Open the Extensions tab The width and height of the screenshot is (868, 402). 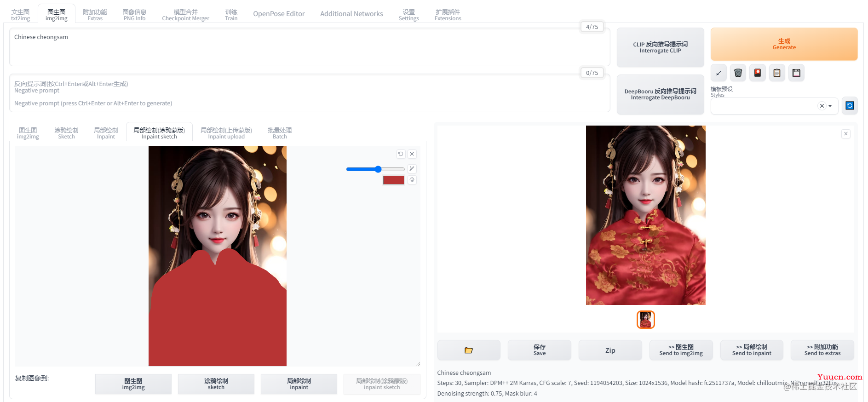(x=448, y=15)
